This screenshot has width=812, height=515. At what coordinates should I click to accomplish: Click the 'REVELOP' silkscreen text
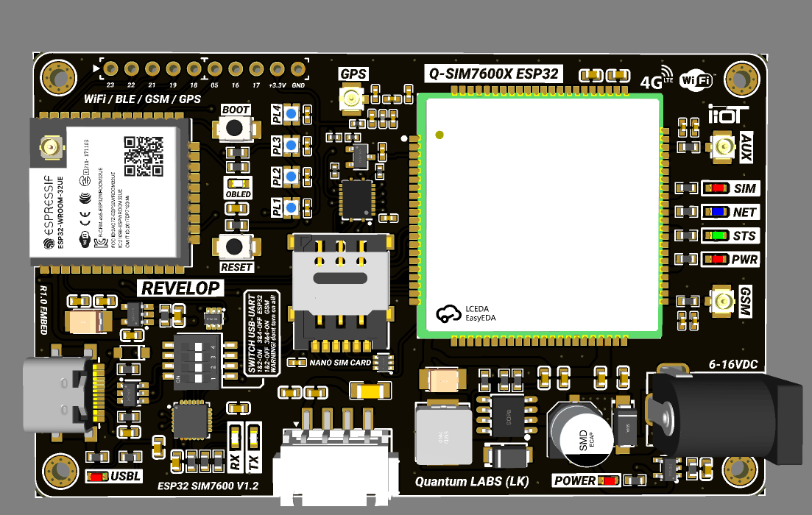click(x=180, y=288)
